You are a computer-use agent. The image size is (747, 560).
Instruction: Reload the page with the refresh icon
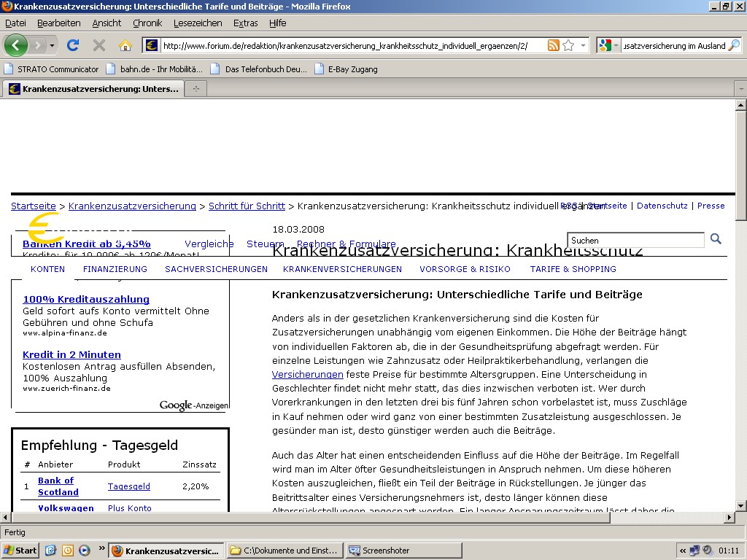click(73, 45)
